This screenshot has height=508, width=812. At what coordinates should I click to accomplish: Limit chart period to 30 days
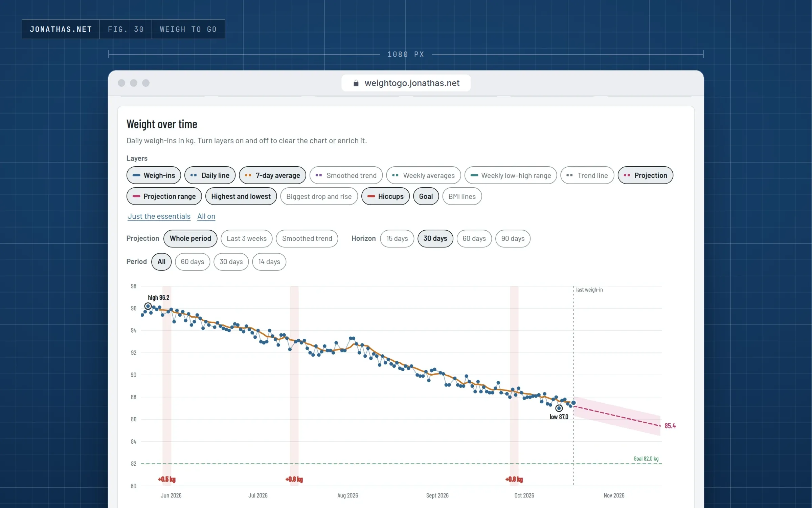[x=231, y=262]
